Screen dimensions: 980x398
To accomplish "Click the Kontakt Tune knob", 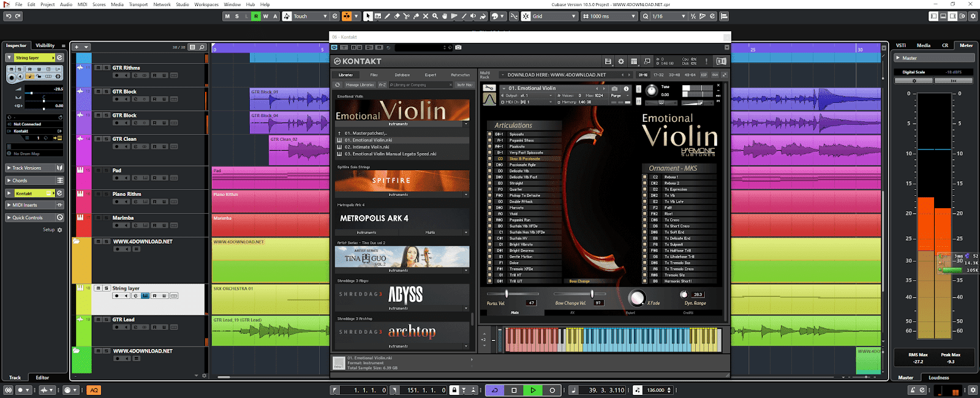I will [651, 91].
